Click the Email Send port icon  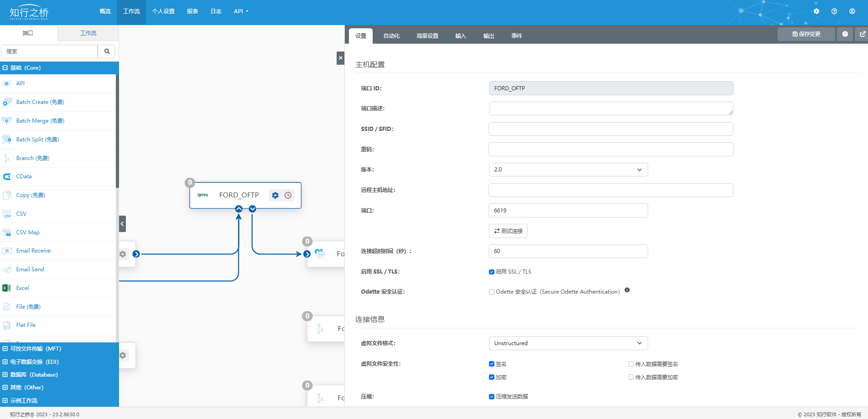7,269
